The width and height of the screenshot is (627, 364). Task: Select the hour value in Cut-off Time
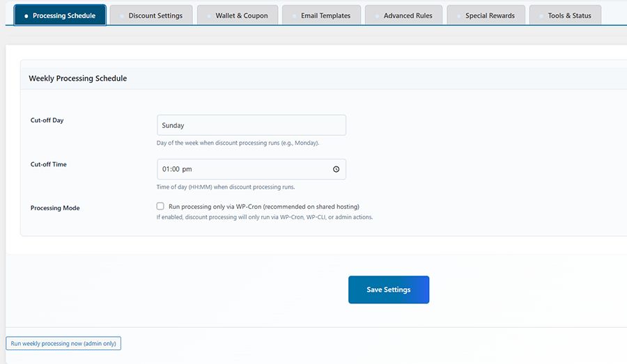coord(166,169)
